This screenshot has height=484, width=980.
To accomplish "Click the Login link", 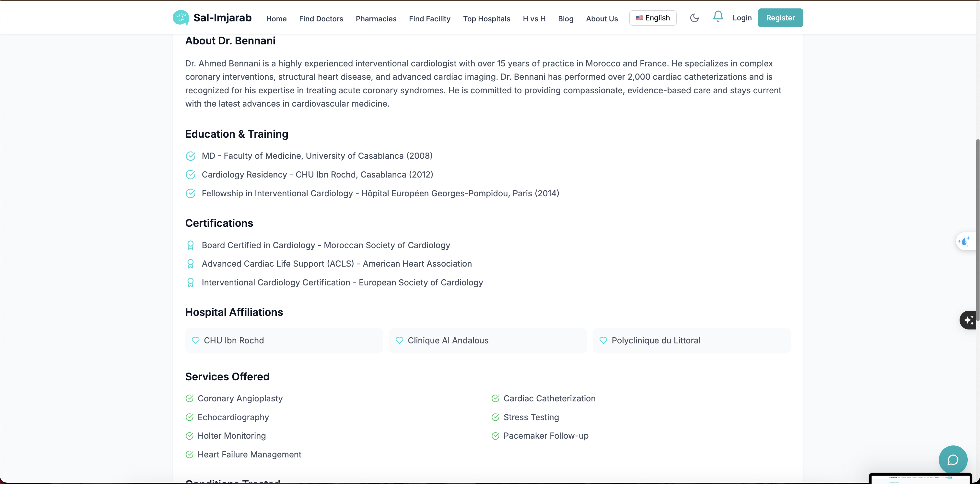I will coord(742,18).
